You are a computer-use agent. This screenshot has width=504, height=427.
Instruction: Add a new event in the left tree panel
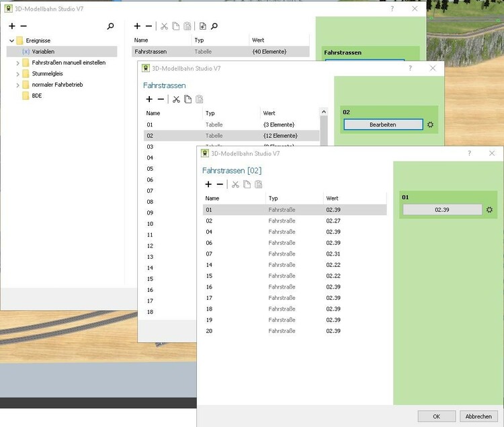point(12,26)
